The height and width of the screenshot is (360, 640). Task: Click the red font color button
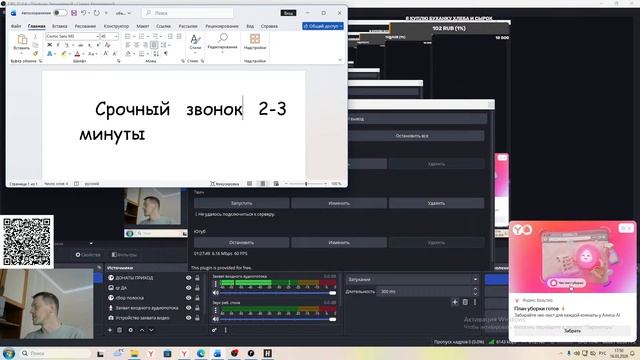77,53
